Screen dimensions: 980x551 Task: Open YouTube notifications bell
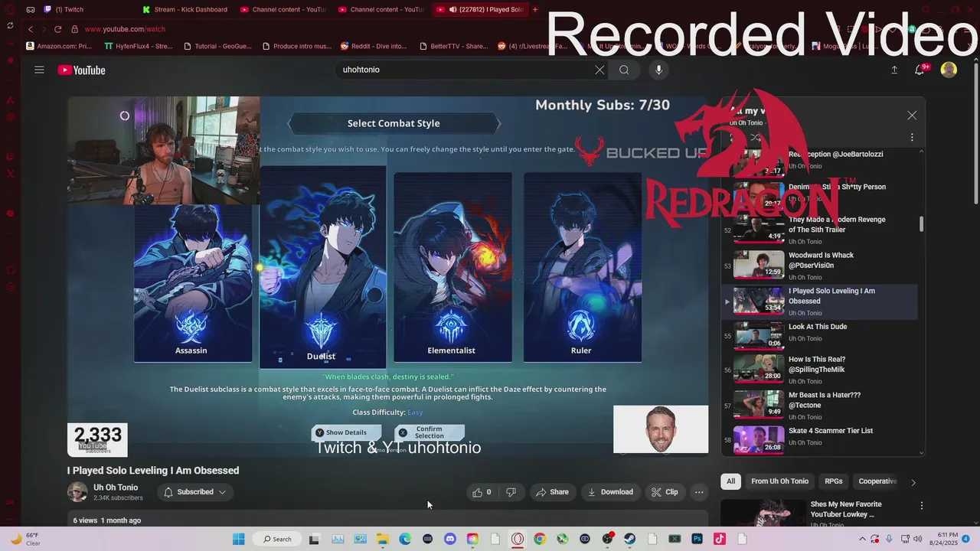coord(921,70)
